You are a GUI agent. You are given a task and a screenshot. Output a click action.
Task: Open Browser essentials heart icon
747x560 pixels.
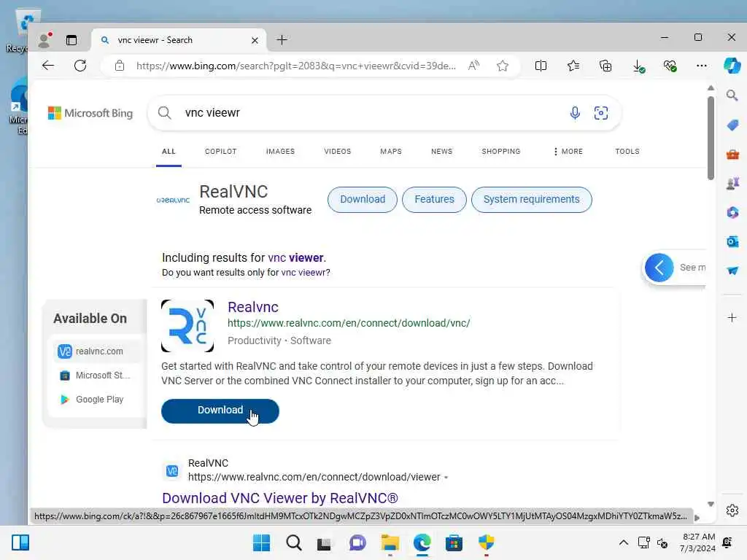670,66
